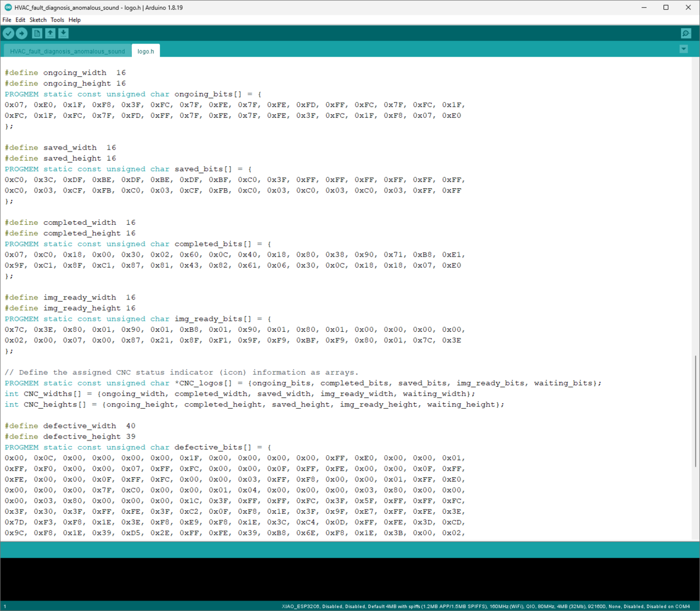Click the data line starting '0x7C, 0x3E, 0x80'
This screenshot has width=700, height=611.
coord(235,329)
